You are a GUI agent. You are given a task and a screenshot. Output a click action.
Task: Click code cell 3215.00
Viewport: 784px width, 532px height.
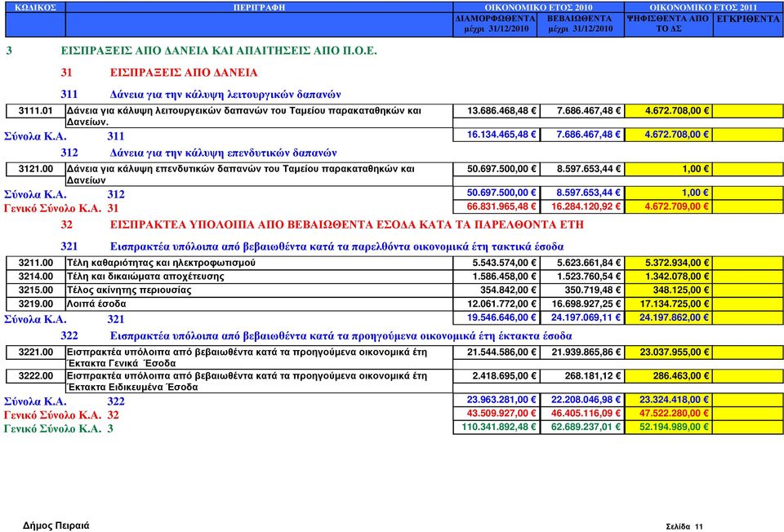[x=35, y=290]
